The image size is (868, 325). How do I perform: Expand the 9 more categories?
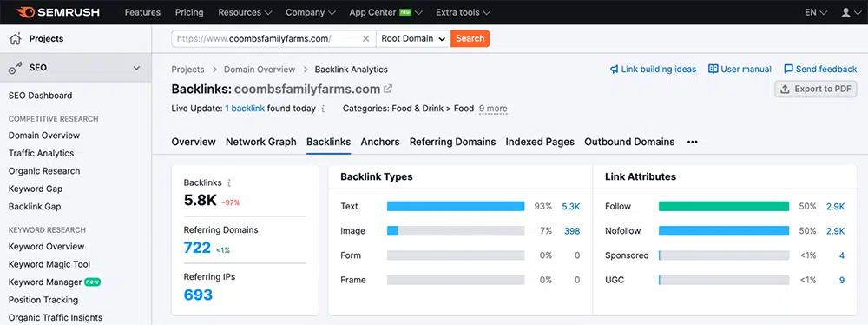pos(493,109)
